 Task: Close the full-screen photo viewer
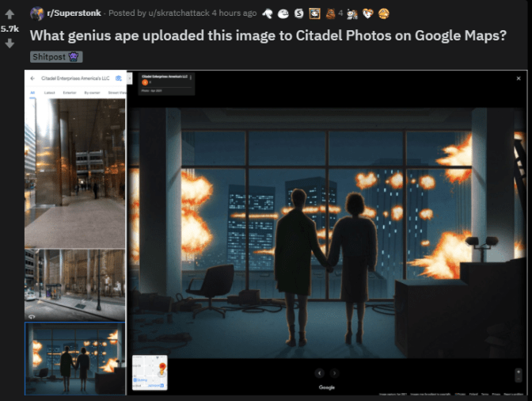(x=519, y=78)
